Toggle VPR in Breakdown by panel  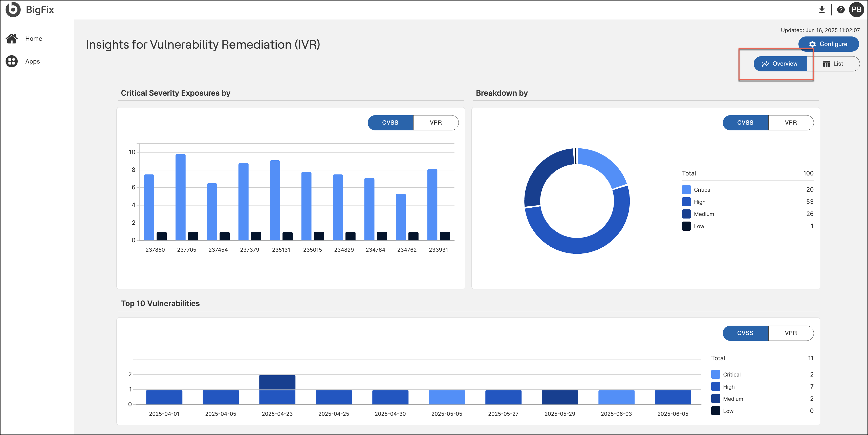coord(791,123)
